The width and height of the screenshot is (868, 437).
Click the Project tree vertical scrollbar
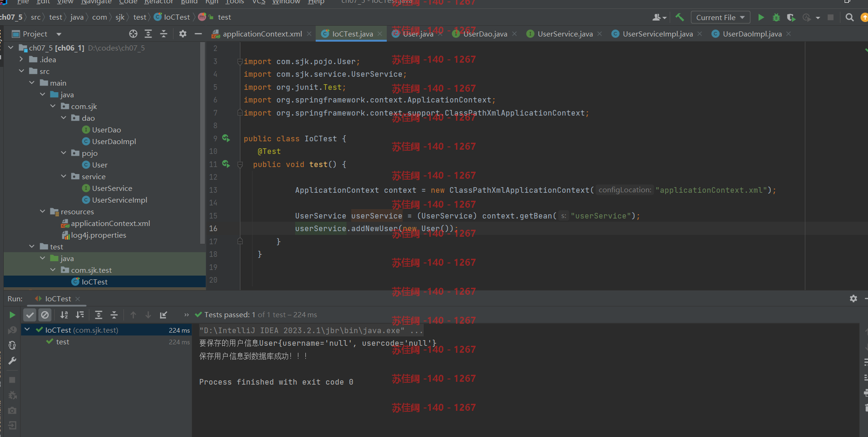(x=203, y=143)
